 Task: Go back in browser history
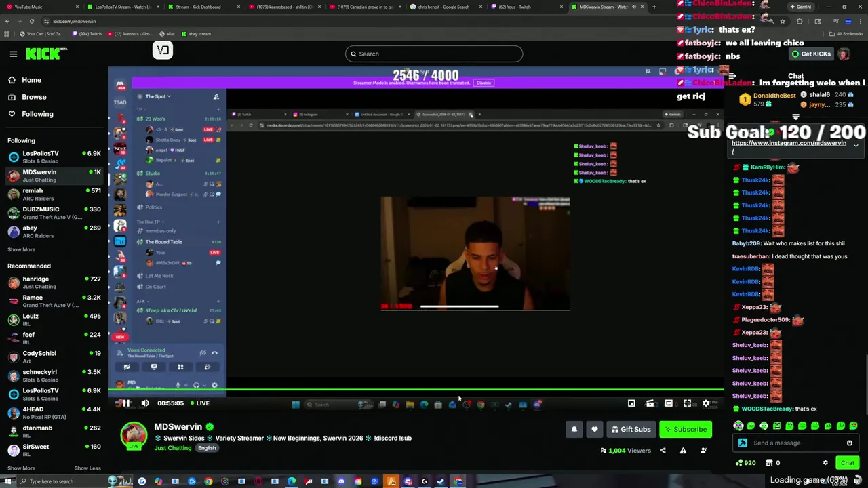(7, 21)
